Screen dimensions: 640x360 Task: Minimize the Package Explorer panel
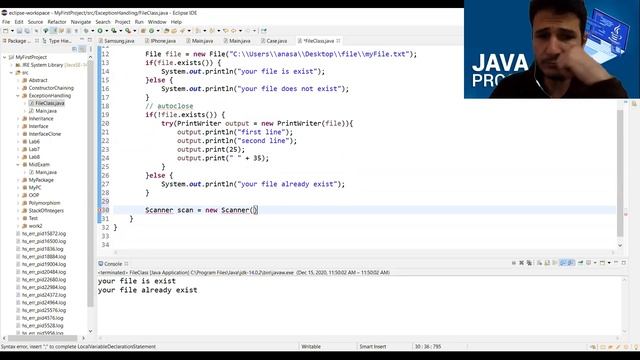(82, 40)
